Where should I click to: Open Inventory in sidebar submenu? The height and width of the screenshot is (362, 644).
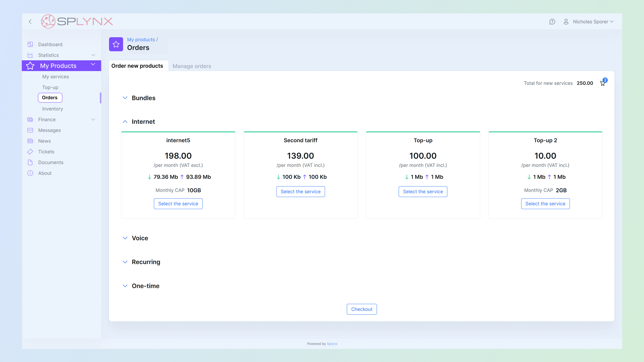point(53,109)
